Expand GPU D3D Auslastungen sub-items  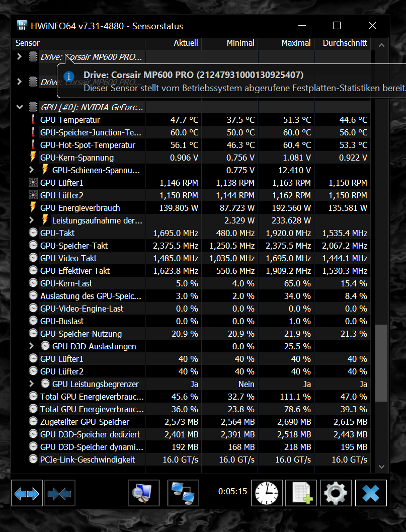[32, 346]
